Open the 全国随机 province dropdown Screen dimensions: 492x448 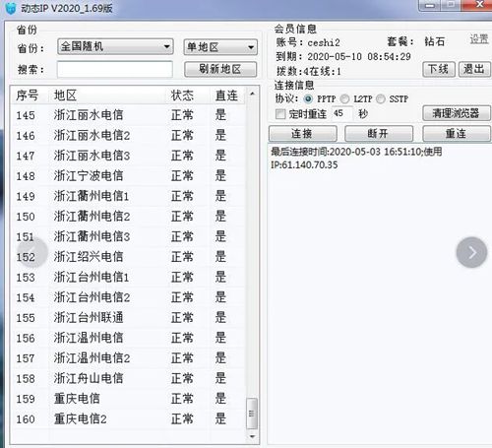click(115, 46)
